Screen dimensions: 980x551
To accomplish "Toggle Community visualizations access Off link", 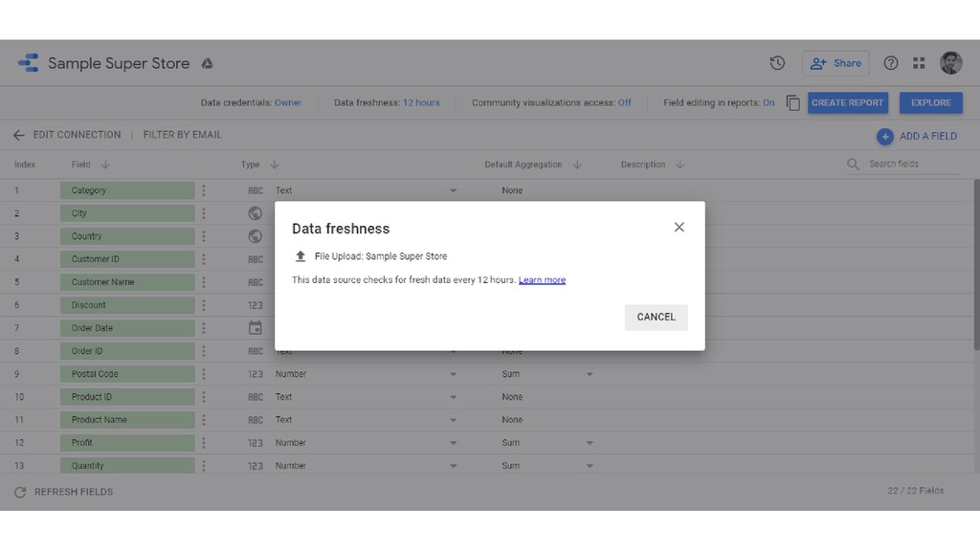I will pos(624,103).
